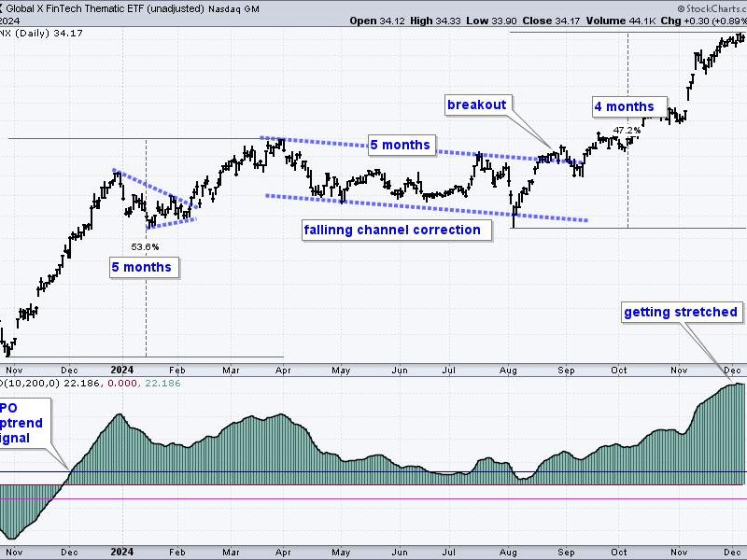Click the "Volume 44.1K" reading
This screenshot has width=747, height=560.
(620, 21)
